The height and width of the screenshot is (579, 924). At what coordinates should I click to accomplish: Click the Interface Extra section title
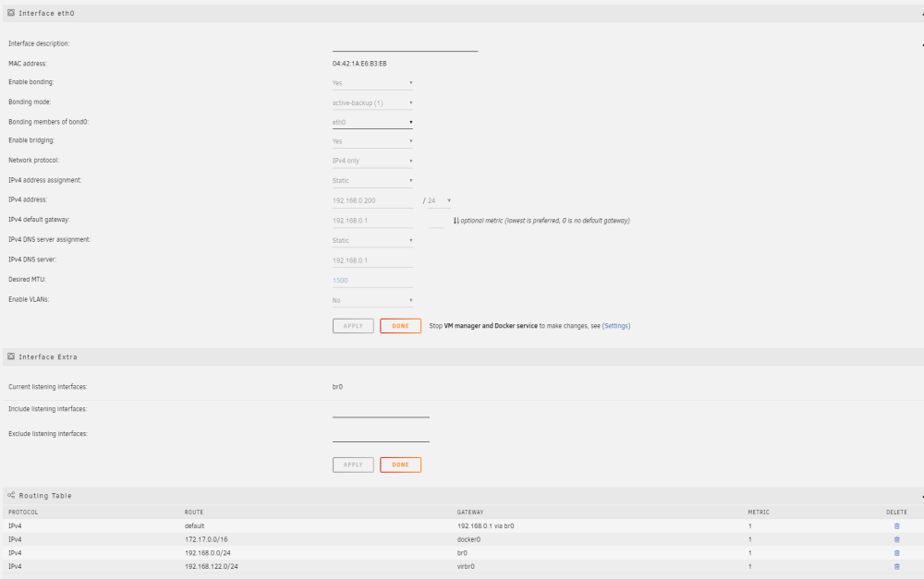coord(48,357)
